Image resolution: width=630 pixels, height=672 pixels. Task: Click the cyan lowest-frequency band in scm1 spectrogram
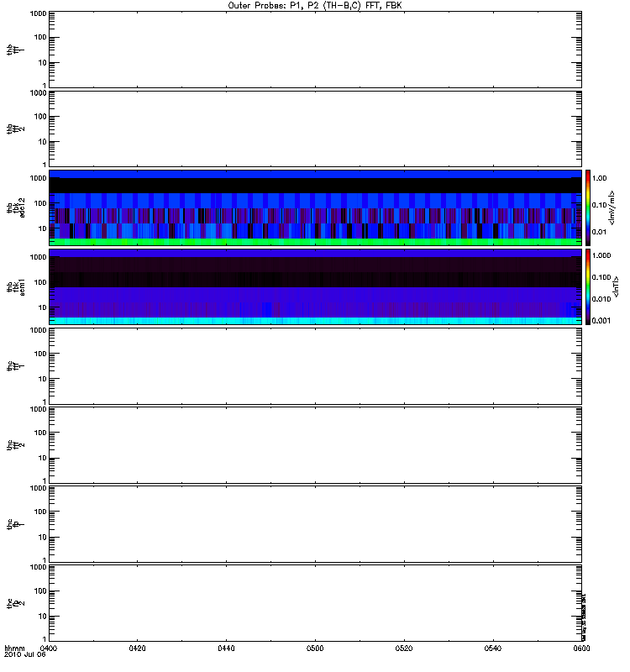click(315, 321)
